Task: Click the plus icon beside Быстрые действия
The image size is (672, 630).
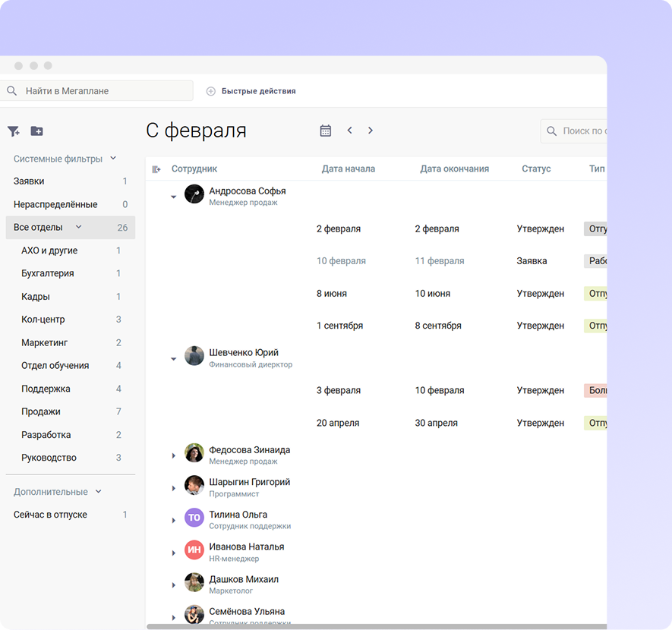Action: point(211,91)
